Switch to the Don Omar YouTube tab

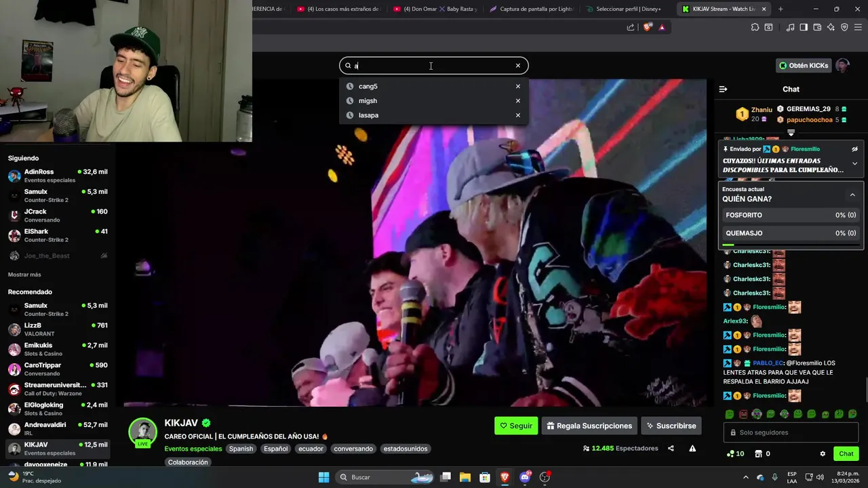click(435, 9)
